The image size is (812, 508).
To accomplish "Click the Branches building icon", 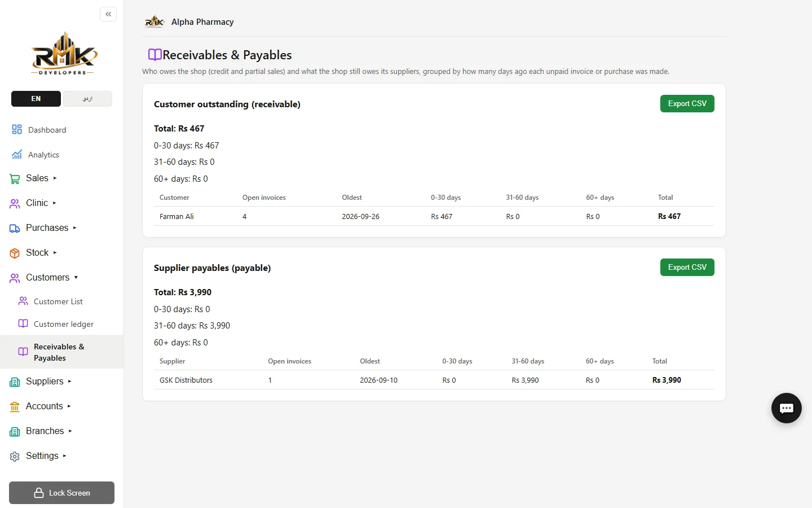I will [15, 432].
